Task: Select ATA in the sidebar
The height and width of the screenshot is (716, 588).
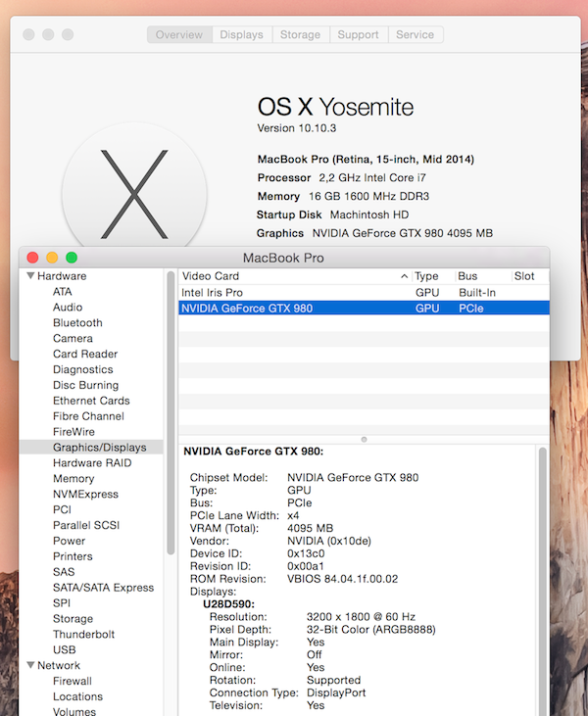Action: point(62,292)
